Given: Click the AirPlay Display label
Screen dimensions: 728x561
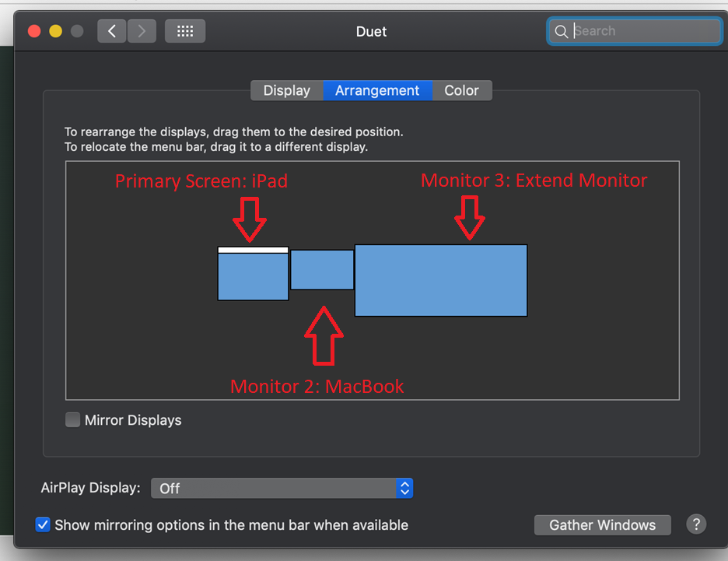Looking at the screenshot, I should 90,488.
